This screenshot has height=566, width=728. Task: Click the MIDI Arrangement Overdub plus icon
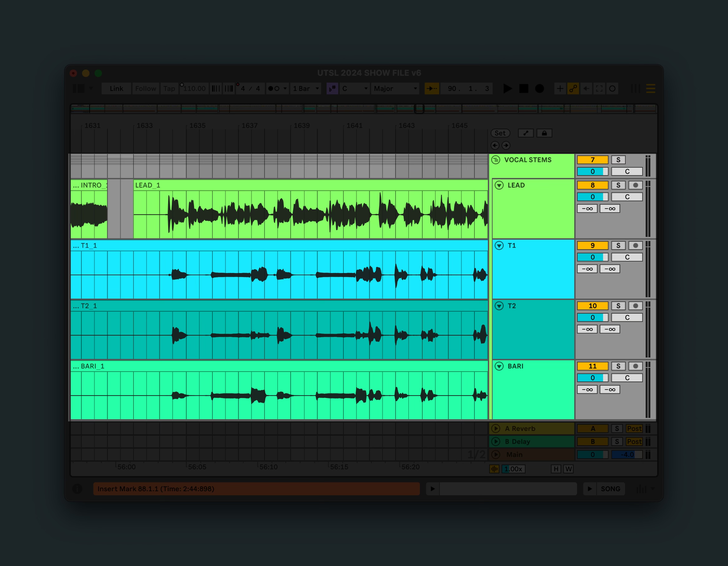click(560, 89)
